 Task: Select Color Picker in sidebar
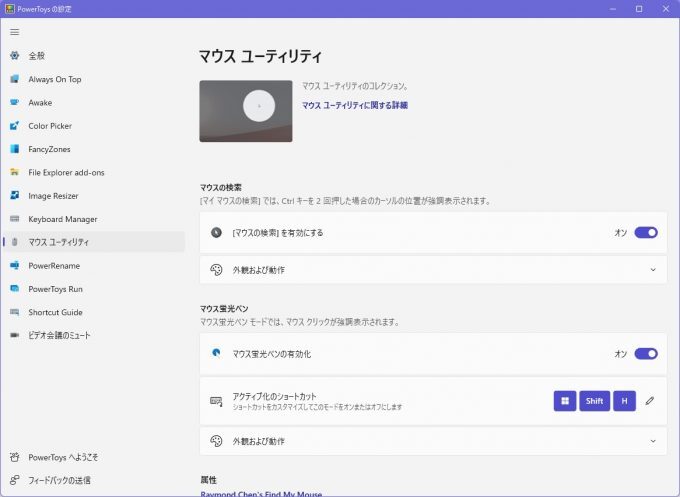click(93, 126)
